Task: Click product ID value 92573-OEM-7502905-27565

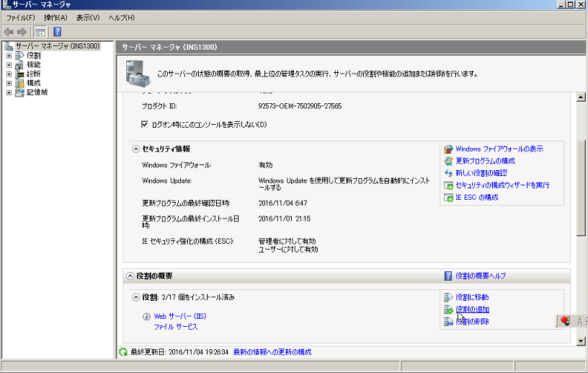Action: click(x=300, y=106)
